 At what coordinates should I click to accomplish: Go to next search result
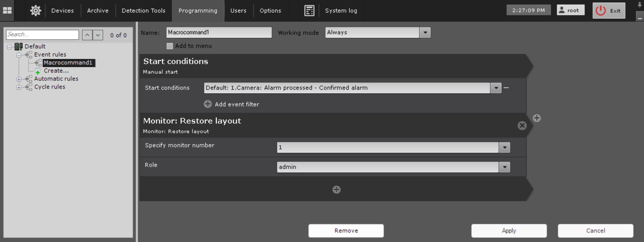point(98,35)
